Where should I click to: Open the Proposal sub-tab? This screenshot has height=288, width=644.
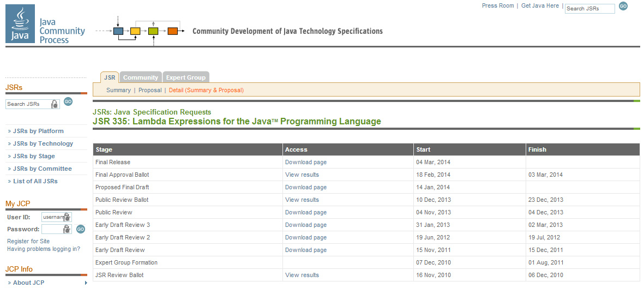point(150,90)
